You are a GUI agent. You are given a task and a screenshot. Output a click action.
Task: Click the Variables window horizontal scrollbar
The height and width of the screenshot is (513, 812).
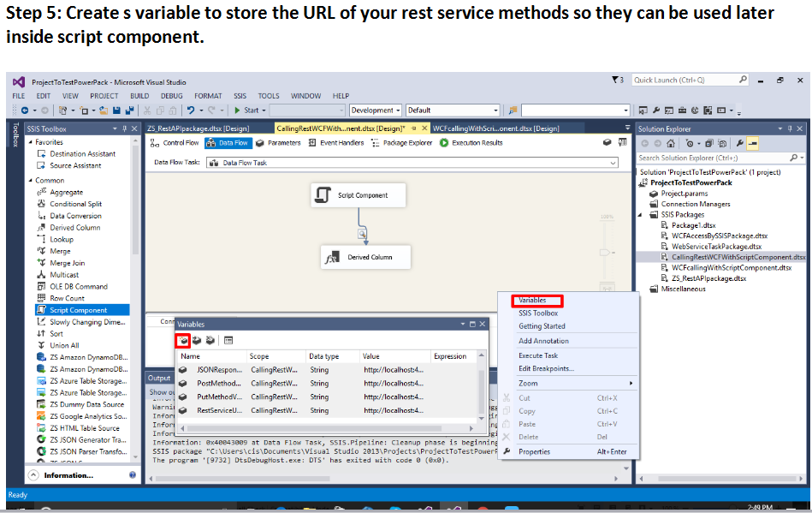point(314,428)
